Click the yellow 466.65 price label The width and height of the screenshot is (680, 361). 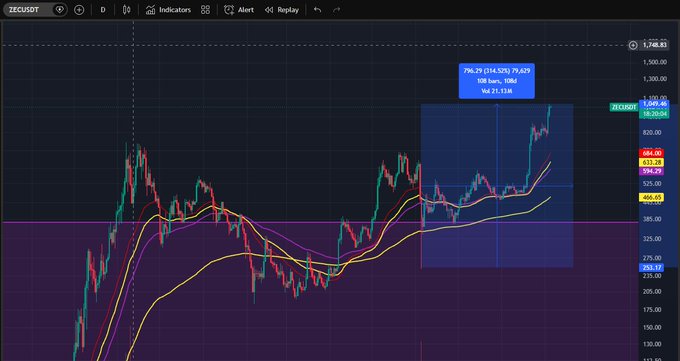651,197
